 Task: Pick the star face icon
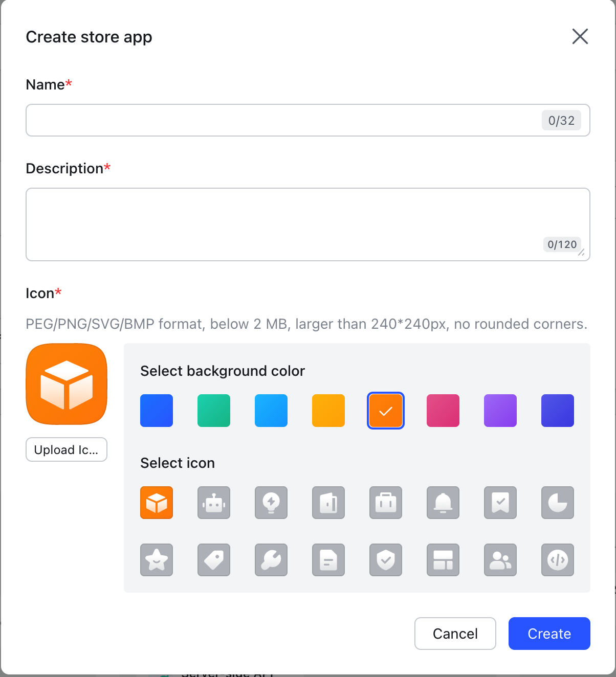click(x=157, y=560)
